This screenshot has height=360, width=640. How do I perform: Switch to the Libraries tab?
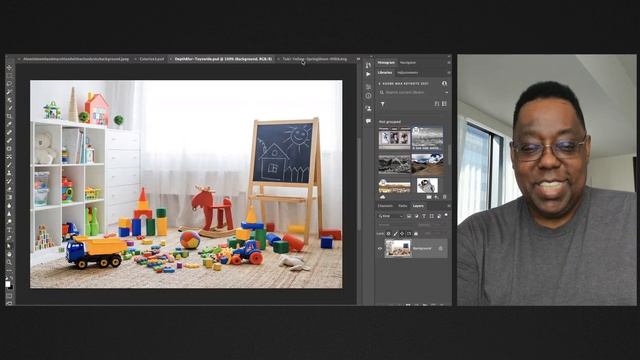385,73
